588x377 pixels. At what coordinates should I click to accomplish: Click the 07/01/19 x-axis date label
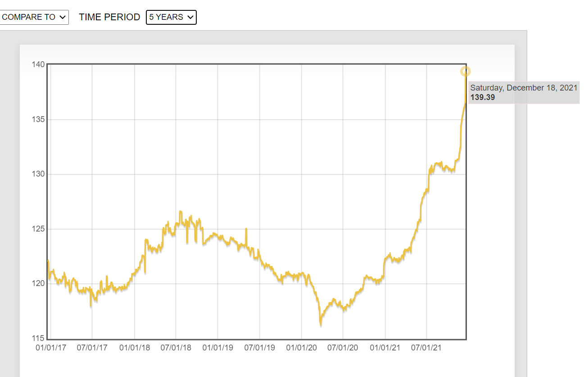click(x=259, y=348)
